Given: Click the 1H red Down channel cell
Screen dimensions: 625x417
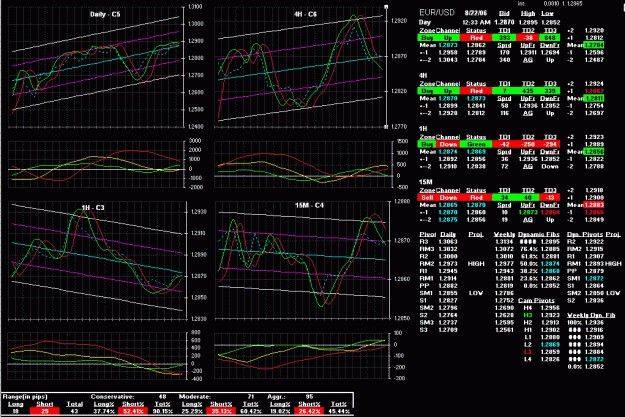Looking at the screenshot, I should (448, 144).
